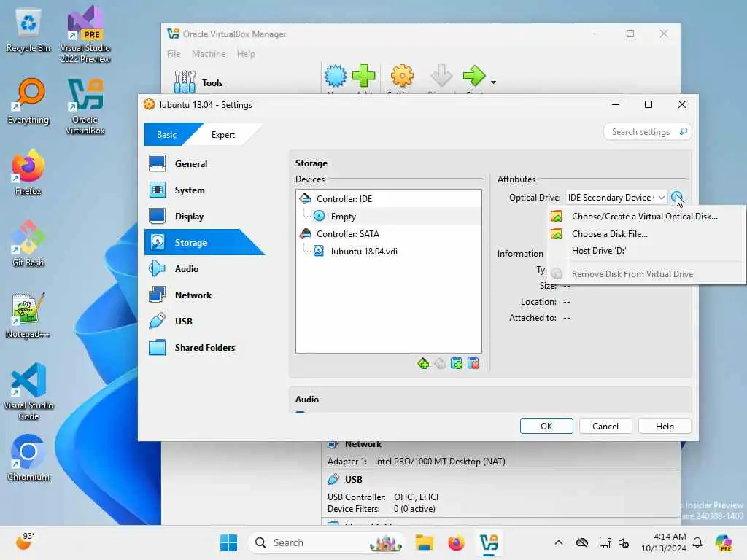Select Controller: IDE in the devices tree
747x560 pixels.
(x=389, y=198)
